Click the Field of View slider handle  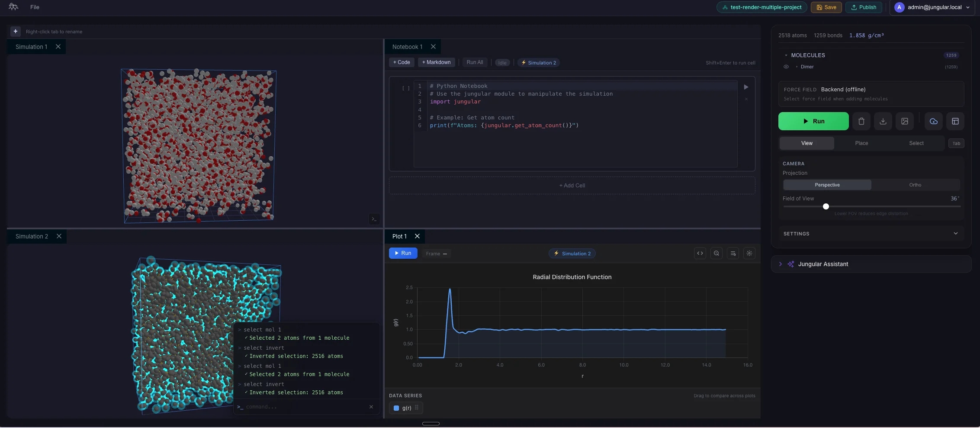point(826,206)
